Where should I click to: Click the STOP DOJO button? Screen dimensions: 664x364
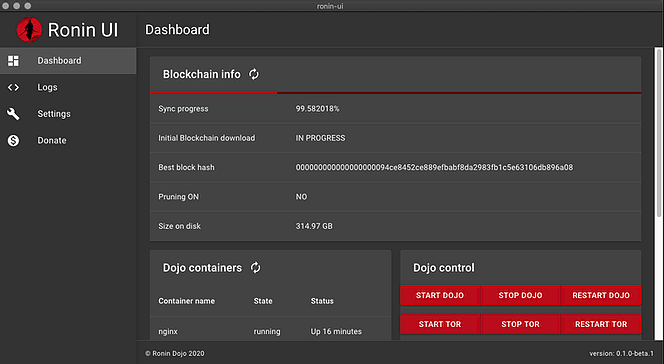click(520, 295)
